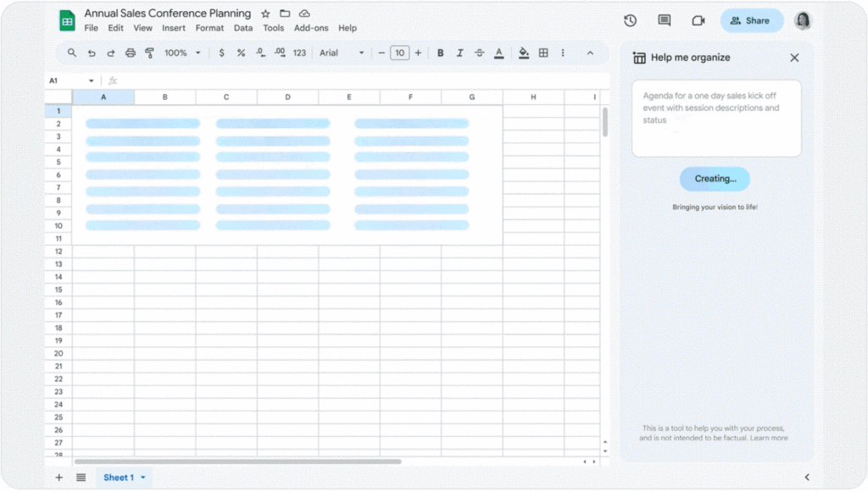Screen dimensions: 868x492
Task: Click the Help me organize prompt text box
Action: (716, 119)
